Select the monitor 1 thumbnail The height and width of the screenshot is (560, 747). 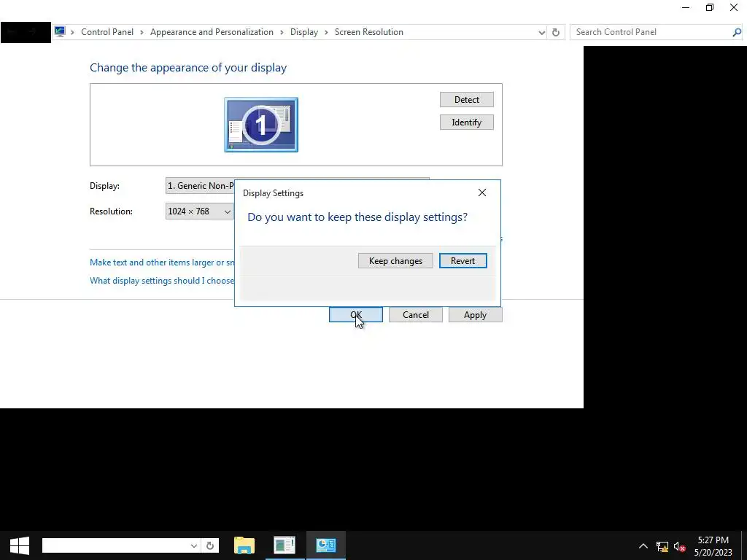click(x=261, y=125)
